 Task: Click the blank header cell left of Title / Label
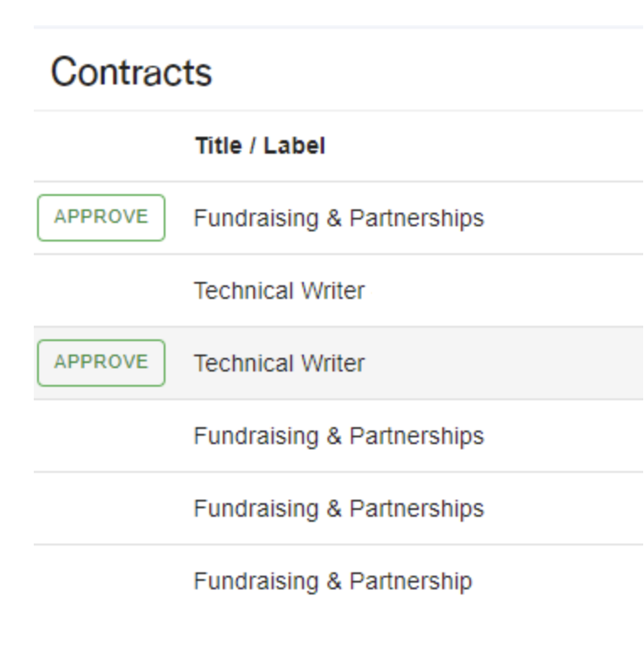point(101,146)
